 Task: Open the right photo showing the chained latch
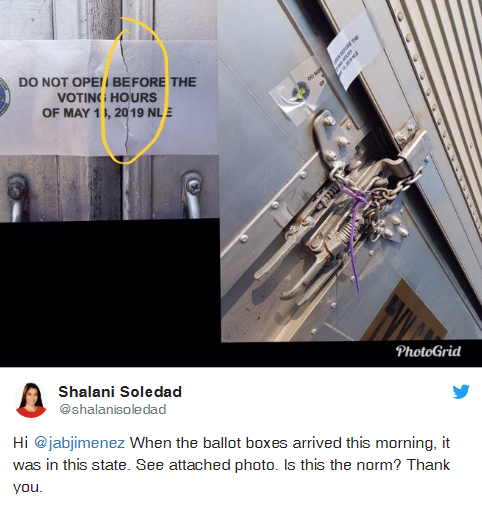click(x=351, y=171)
